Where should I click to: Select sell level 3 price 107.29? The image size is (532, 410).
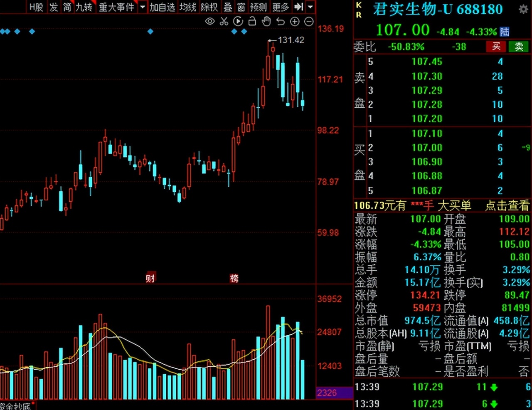click(427, 90)
